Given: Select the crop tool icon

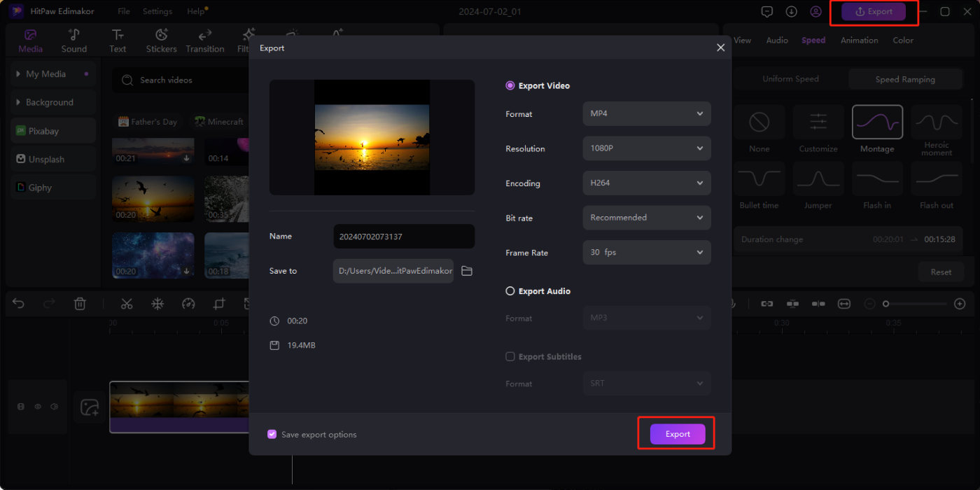Looking at the screenshot, I should (220, 304).
